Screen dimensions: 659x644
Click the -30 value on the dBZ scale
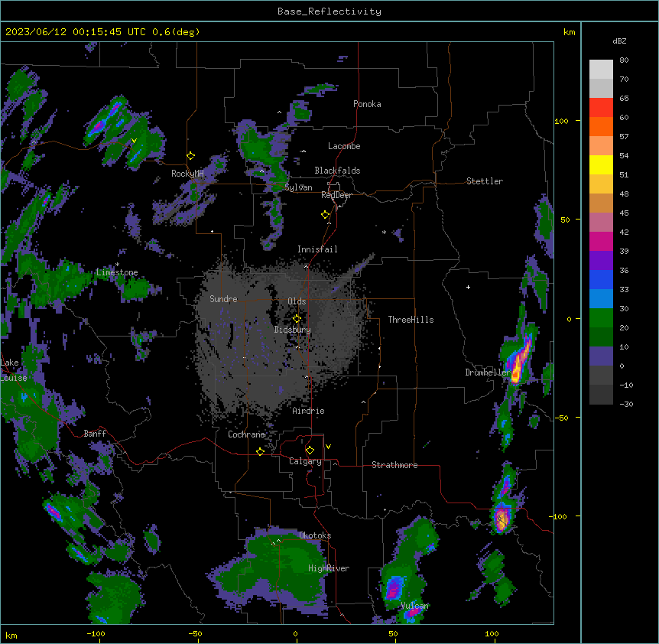tap(627, 404)
